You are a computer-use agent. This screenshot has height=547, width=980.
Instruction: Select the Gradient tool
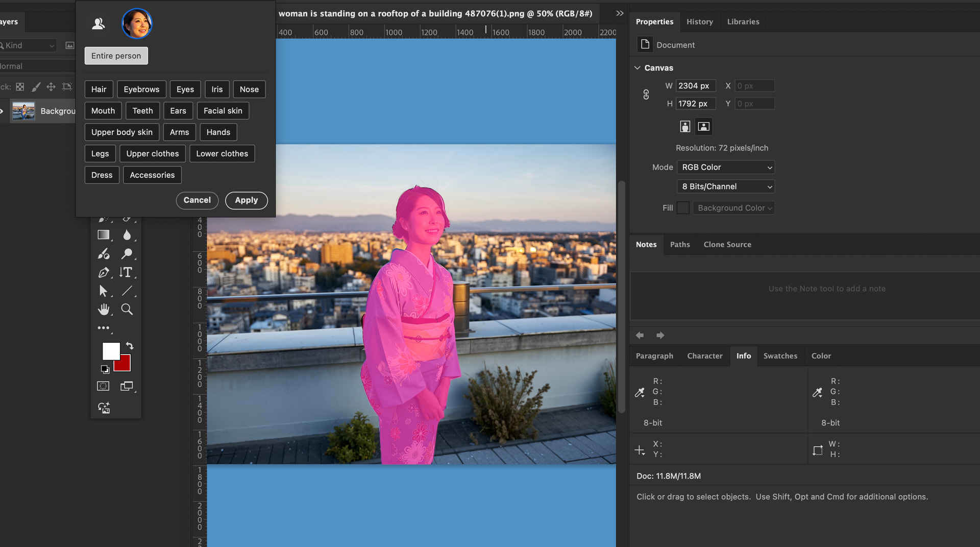coord(104,235)
